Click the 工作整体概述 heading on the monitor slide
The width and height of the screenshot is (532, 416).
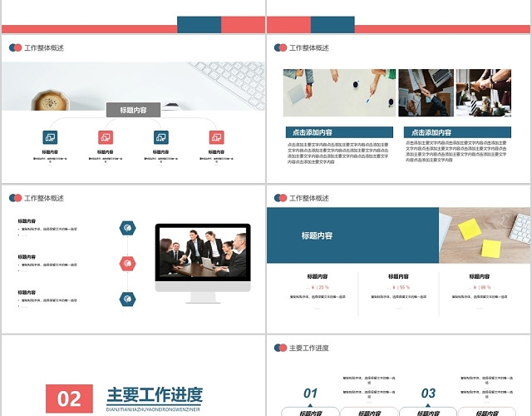click(44, 198)
